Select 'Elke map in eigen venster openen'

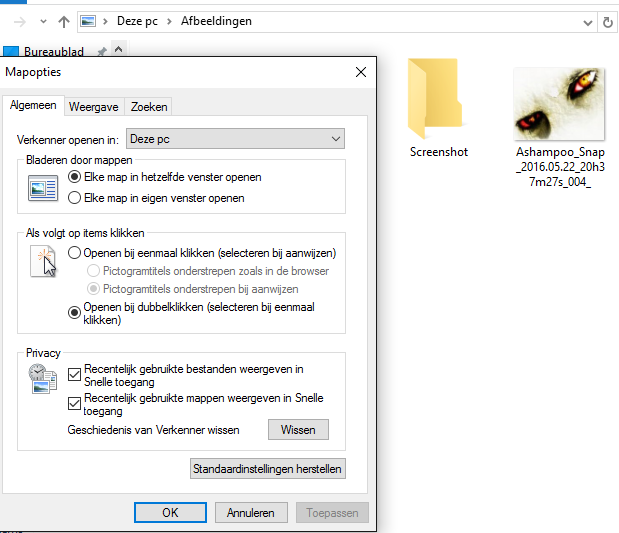(x=156, y=198)
